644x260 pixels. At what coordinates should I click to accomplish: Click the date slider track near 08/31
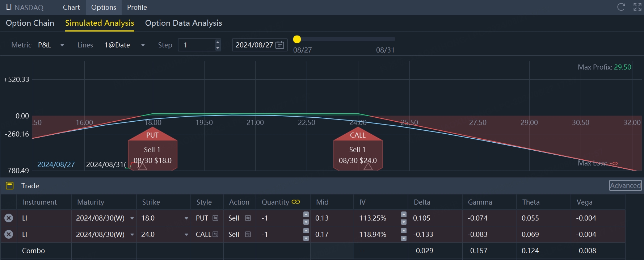click(x=385, y=39)
